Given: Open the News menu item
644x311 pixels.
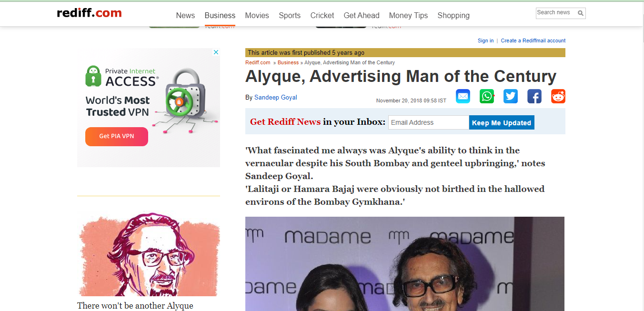Looking at the screenshot, I should [x=185, y=15].
